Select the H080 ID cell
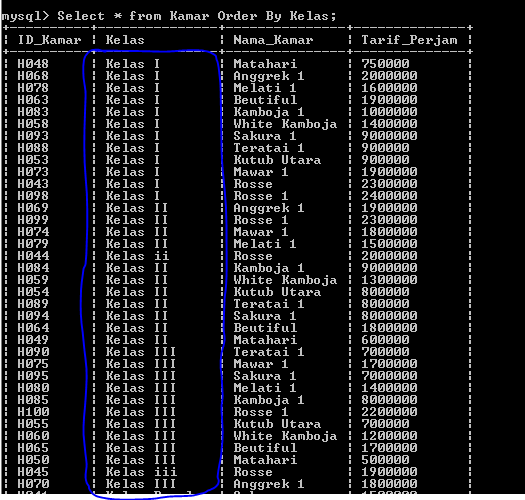525x500 pixels. 33,388
